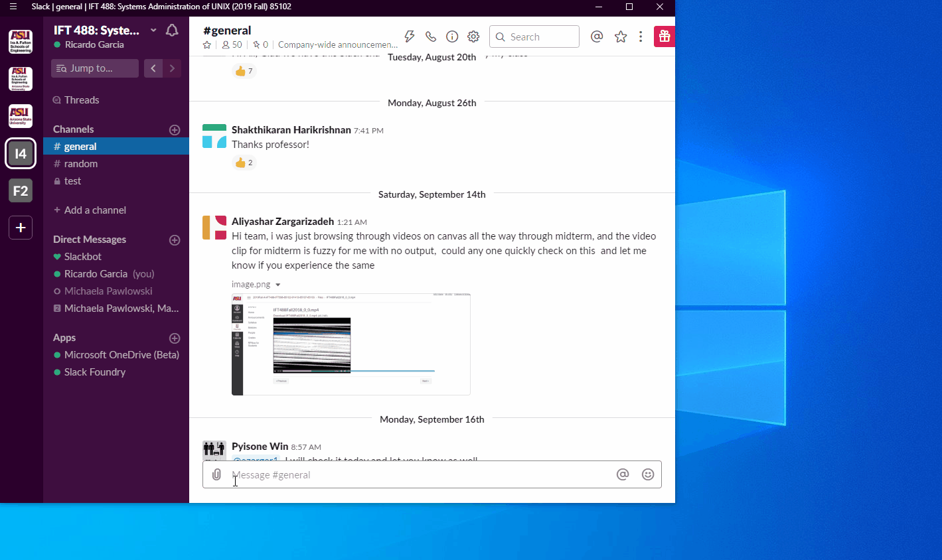Open the more actions vertical dots menu
The image size is (942, 560).
click(x=641, y=36)
